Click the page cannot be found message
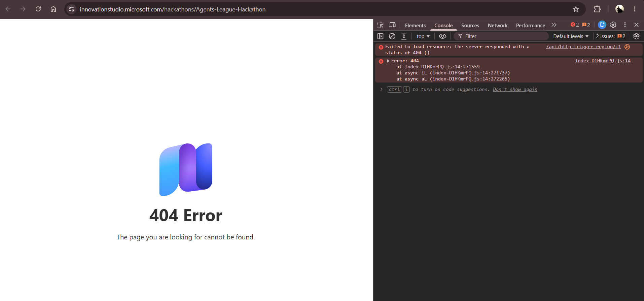 186,237
